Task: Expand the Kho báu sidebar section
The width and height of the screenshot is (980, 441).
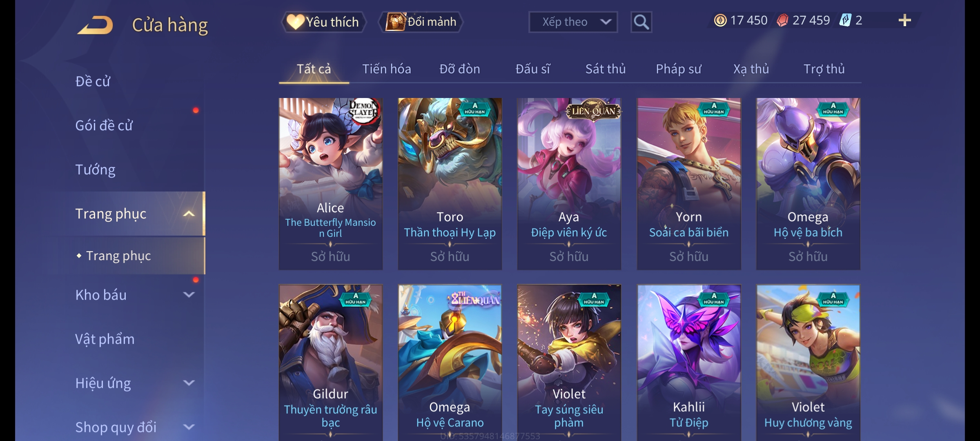Action: point(189,294)
